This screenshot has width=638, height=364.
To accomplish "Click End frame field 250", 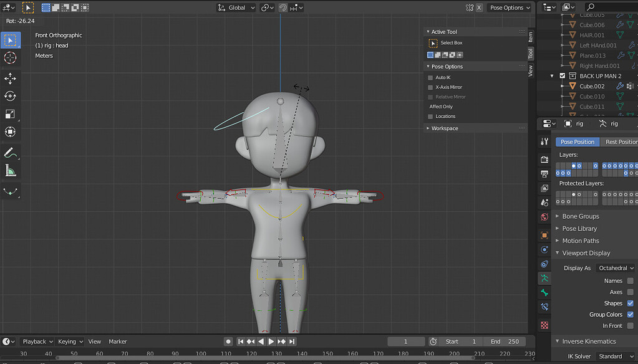I will (x=504, y=342).
